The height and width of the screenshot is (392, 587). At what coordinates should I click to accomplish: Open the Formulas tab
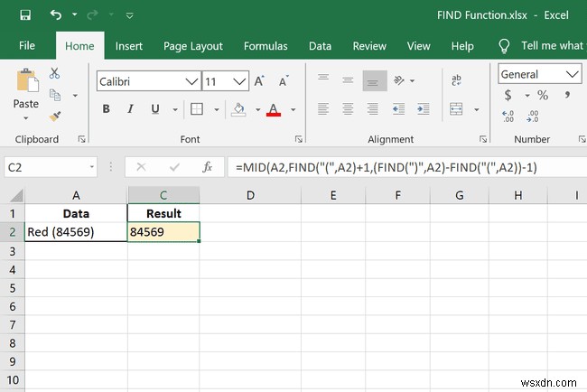266,46
